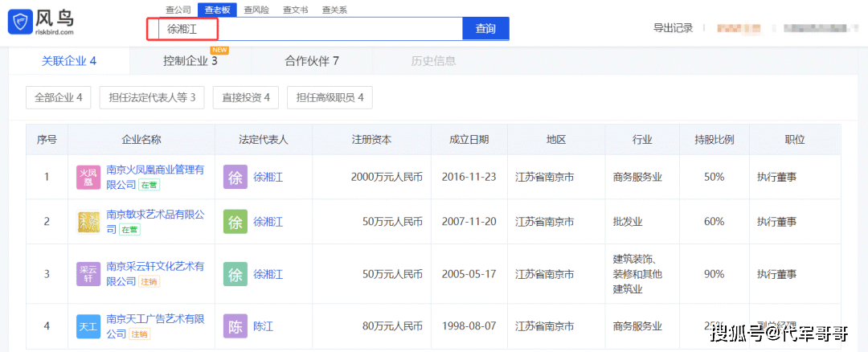Click the pink 火凤凰 company logo
The height and width of the screenshot is (352, 868).
tap(88, 178)
